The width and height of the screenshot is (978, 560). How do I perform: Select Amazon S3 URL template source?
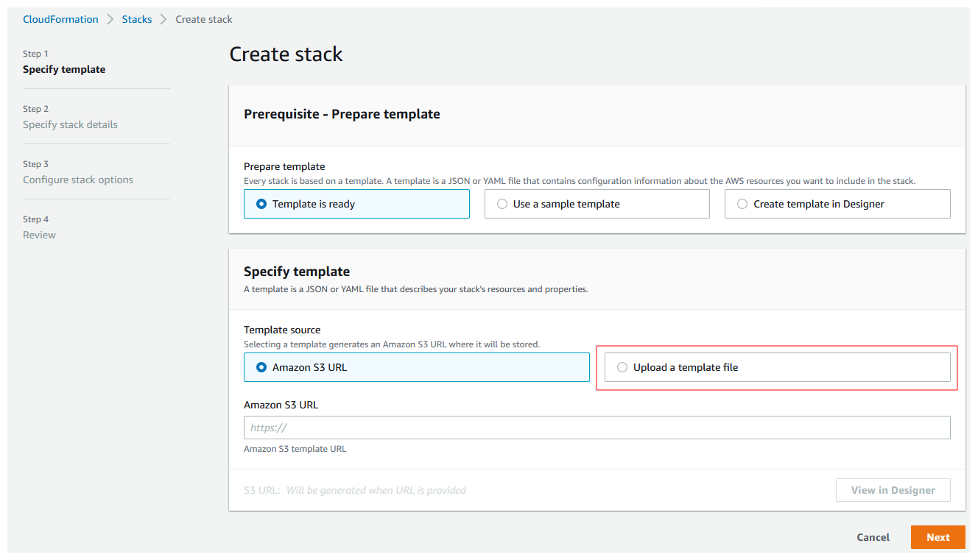pyautogui.click(x=417, y=367)
